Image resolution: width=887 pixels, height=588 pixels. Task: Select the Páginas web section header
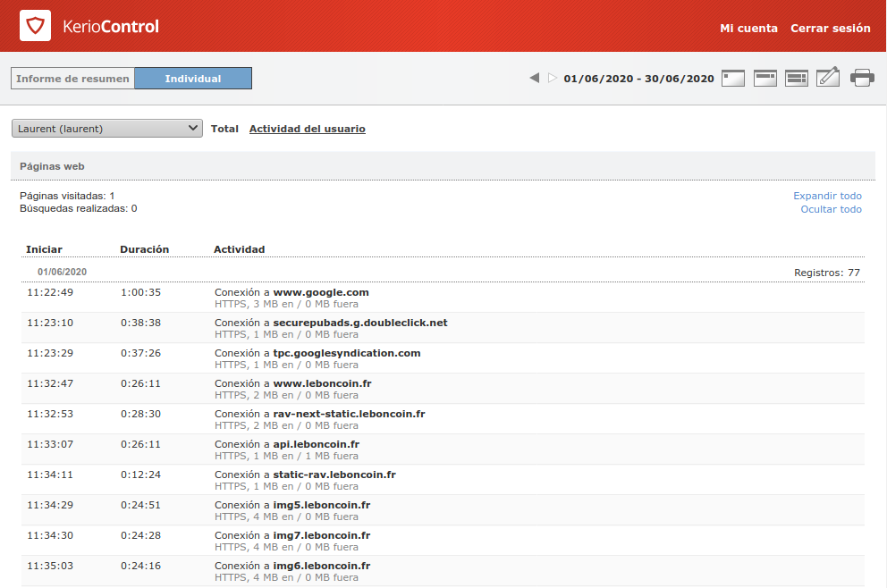point(443,166)
